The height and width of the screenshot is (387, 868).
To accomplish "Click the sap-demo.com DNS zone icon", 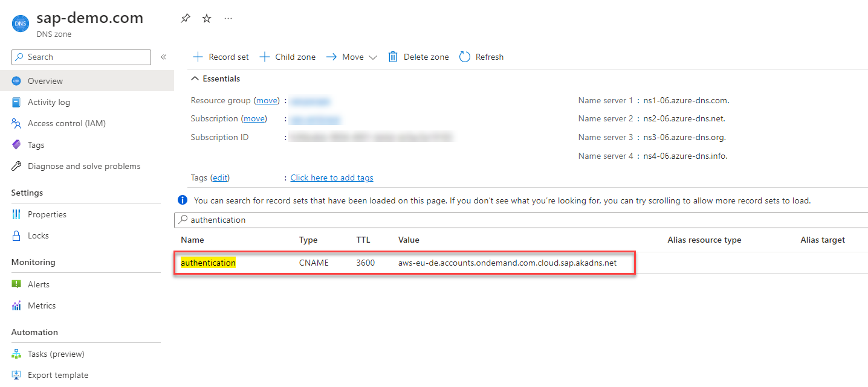I will [x=20, y=24].
